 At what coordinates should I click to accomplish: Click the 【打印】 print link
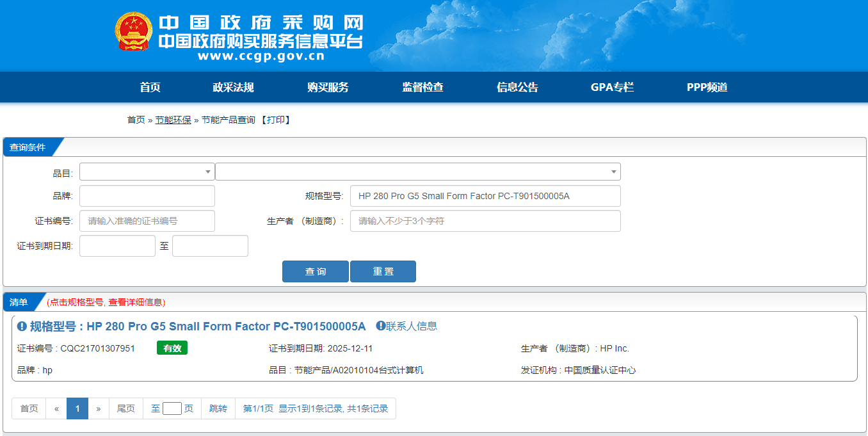pos(276,120)
